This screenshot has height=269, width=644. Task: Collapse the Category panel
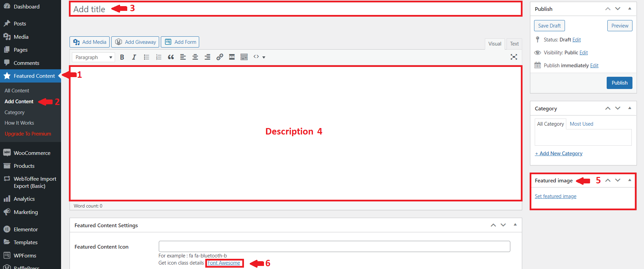coord(630,108)
